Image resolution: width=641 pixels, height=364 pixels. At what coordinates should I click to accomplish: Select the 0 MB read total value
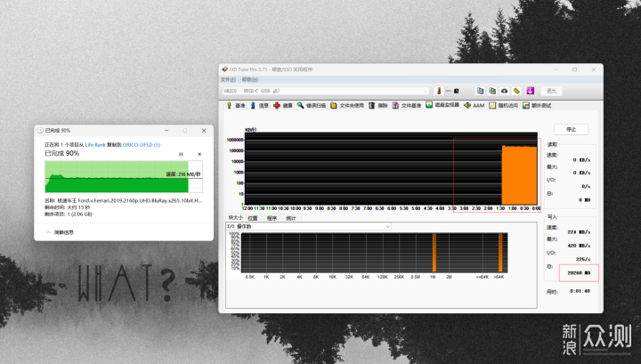[585, 199]
